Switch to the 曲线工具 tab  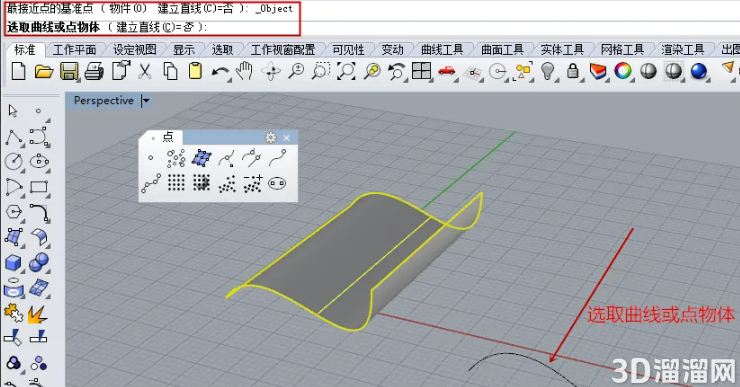(x=442, y=50)
